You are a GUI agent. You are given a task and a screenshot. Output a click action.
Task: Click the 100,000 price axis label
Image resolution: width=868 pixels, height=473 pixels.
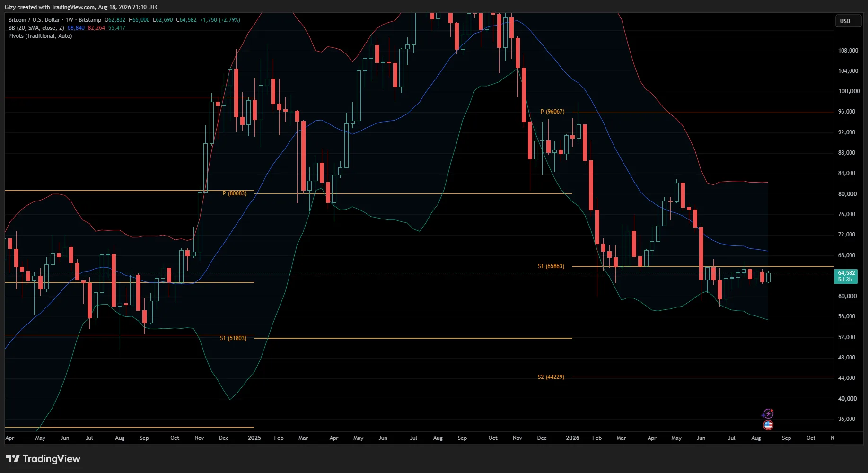coord(849,91)
